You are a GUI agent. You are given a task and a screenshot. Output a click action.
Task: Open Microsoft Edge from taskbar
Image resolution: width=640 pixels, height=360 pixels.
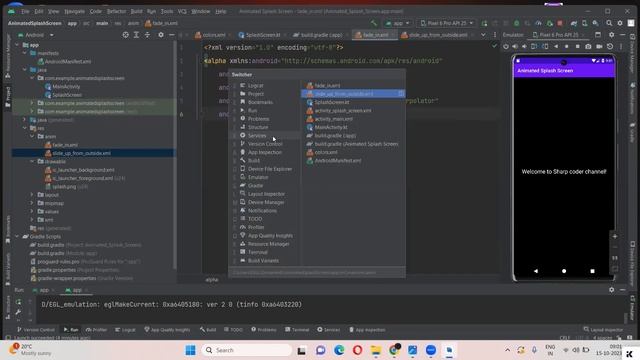tap(339, 350)
